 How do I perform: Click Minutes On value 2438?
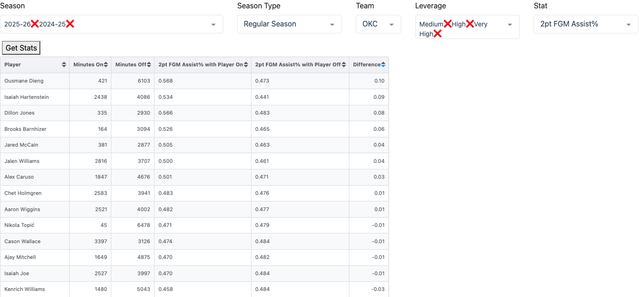100,97
